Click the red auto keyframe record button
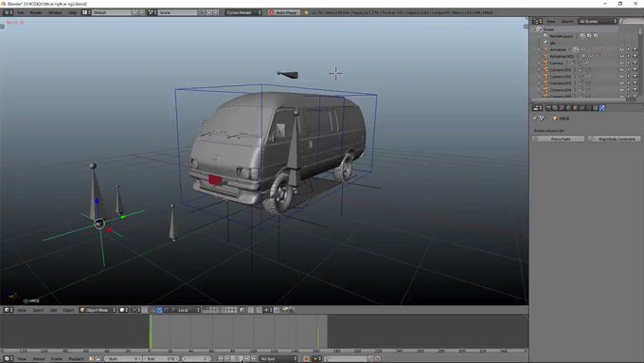The image size is (644, 363). point(306,359)
